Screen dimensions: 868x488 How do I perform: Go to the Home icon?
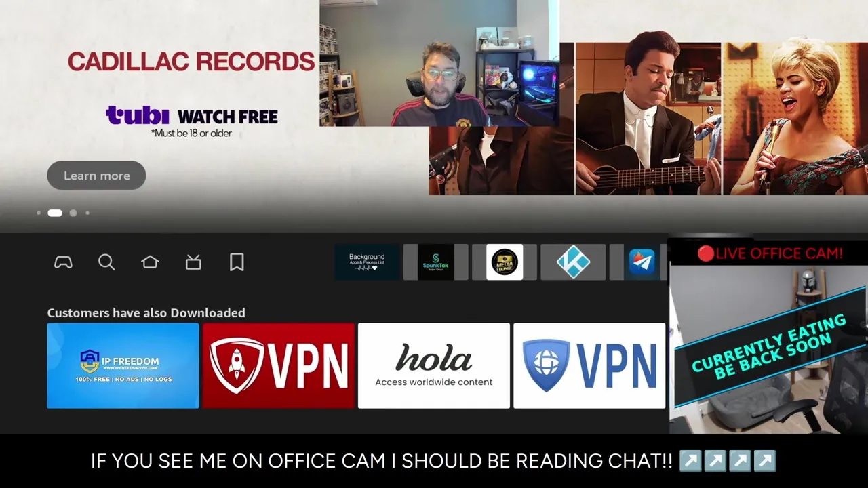click(150, 262)
